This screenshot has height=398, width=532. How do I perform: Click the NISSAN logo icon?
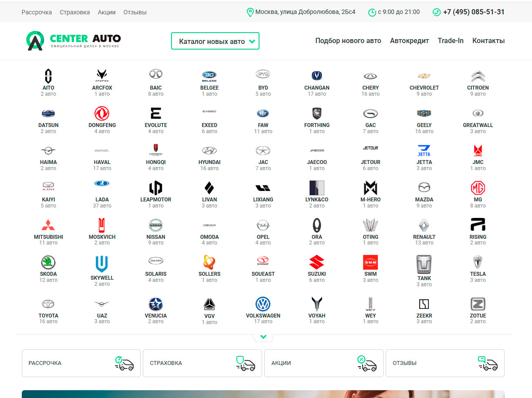click(x=156, y=225)
